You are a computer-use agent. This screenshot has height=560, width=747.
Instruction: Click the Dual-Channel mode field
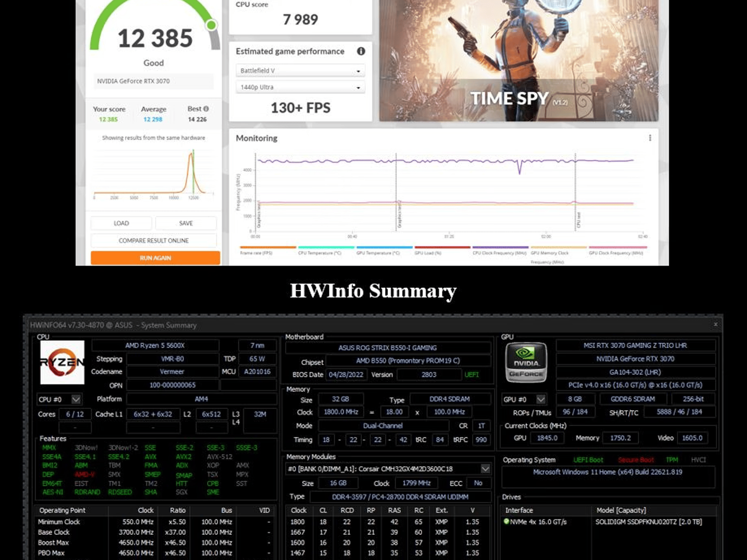click(383, 426)
